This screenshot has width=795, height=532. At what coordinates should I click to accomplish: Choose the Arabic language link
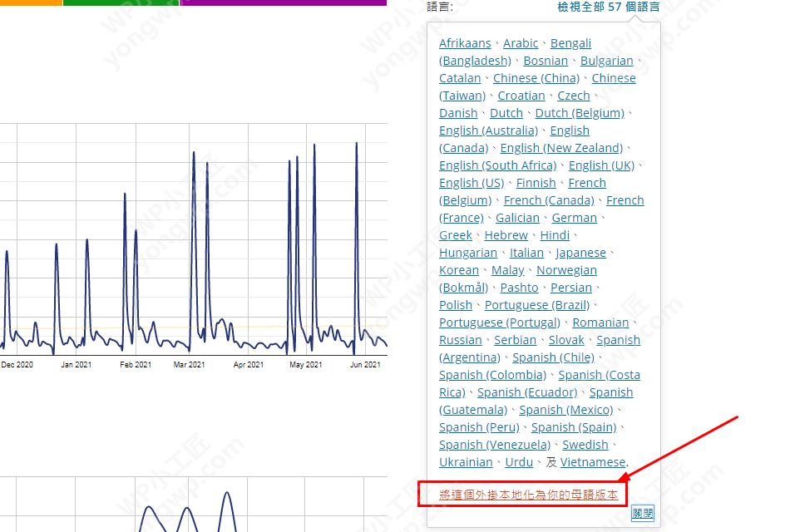point(521,43)
